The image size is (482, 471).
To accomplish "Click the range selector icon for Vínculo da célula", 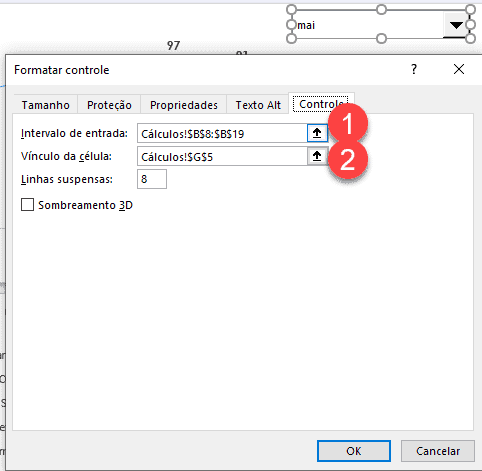I will (x=317, y=156).
